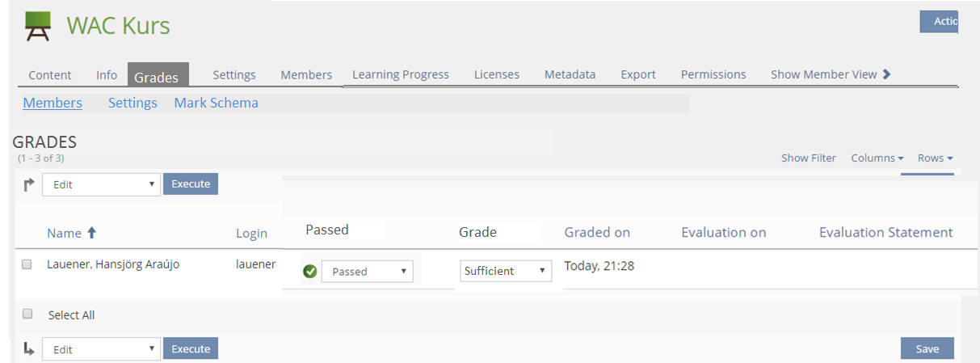980x363 pixels.
Task: Expand the Columns menu
Action: click(x=877, y=158)
